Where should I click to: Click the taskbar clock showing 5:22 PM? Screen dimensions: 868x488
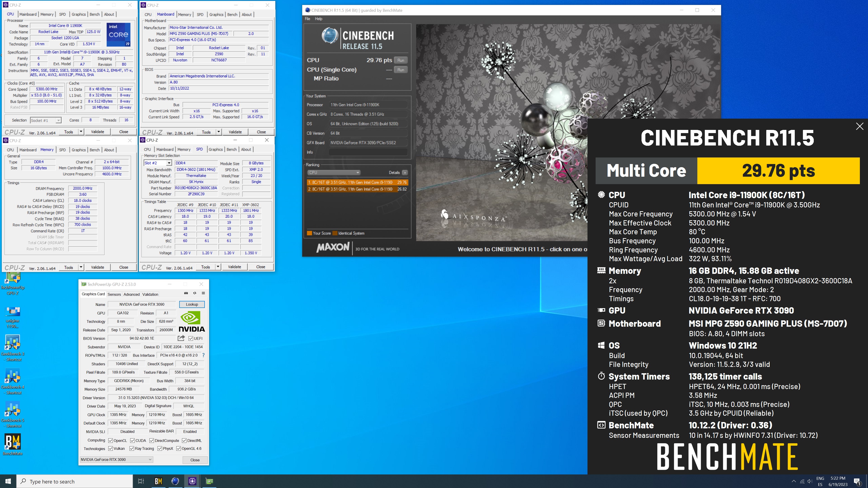(x=838, y=481)
